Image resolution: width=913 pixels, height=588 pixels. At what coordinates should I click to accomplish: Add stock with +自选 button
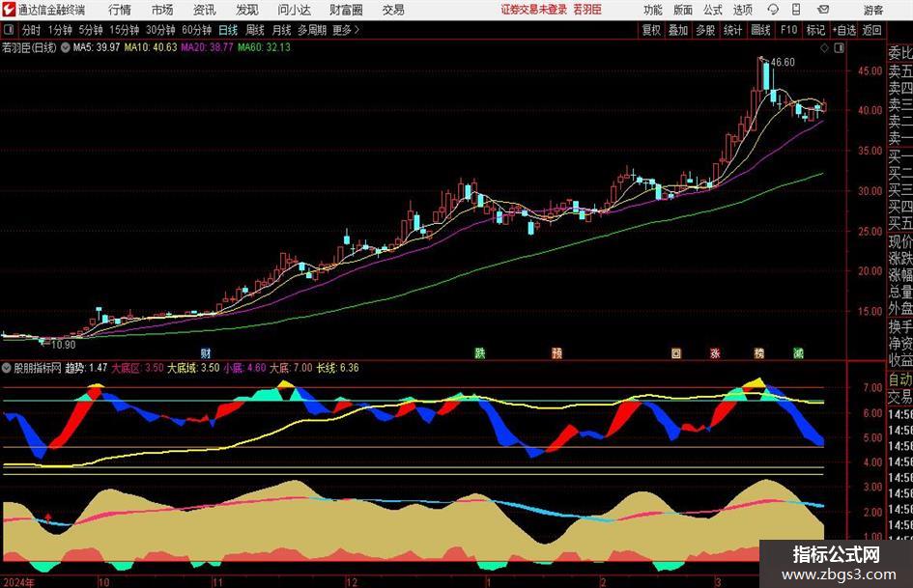point(844,30)
